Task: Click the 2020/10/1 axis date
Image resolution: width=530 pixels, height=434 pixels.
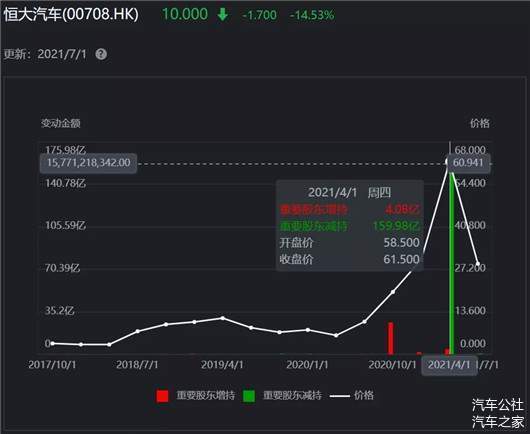Action: [392, 365]
